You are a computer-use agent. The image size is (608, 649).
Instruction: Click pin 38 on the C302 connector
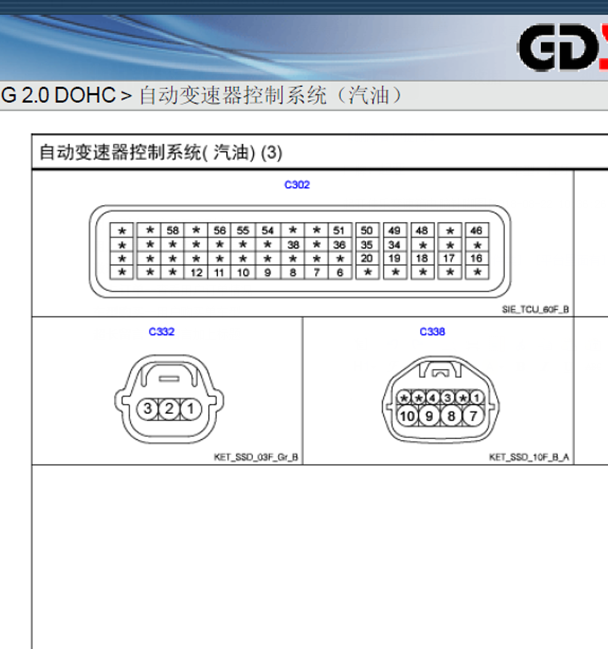click(293, 245)
